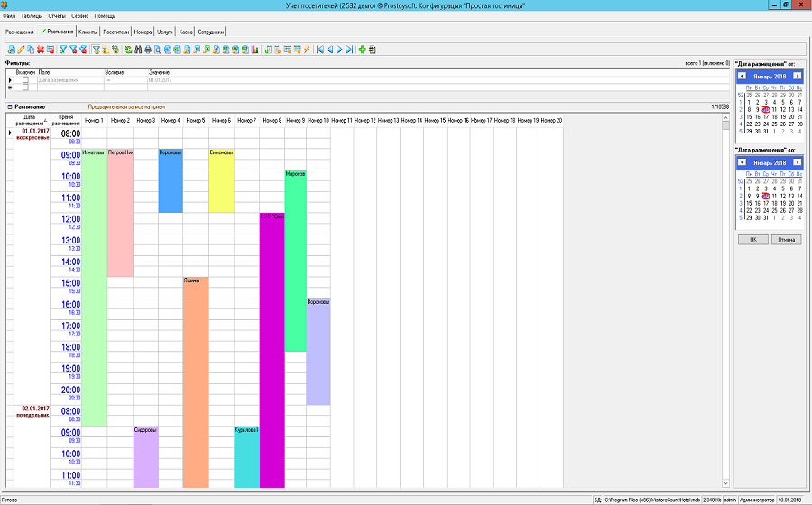Open the Файл menu
812x505 pixels.
pyautogui.click(x=9, y=16)
